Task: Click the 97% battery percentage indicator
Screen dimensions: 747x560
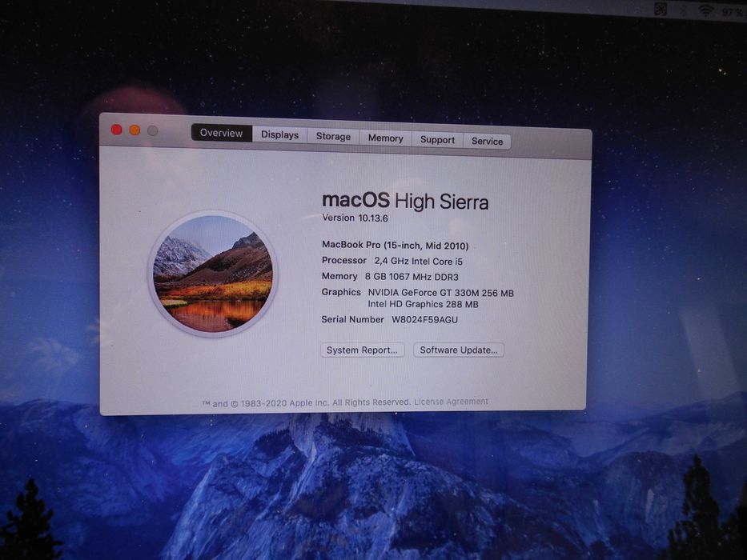Action: 733,12
